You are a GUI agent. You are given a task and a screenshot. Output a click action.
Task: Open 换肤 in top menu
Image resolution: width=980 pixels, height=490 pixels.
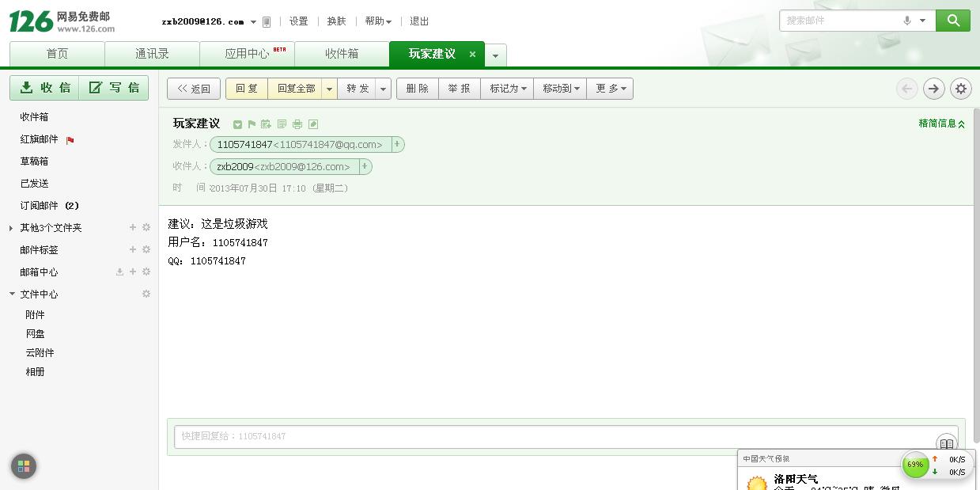point(337,21)
